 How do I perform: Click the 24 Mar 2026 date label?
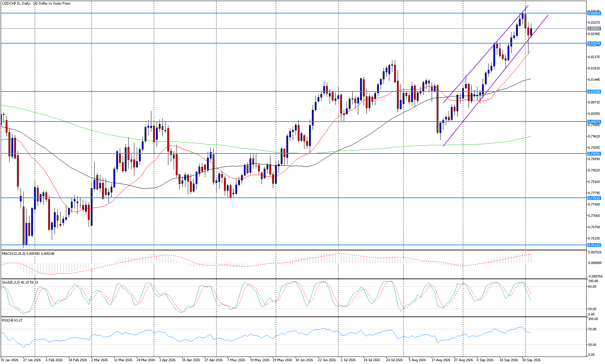[x=146, y=360]
